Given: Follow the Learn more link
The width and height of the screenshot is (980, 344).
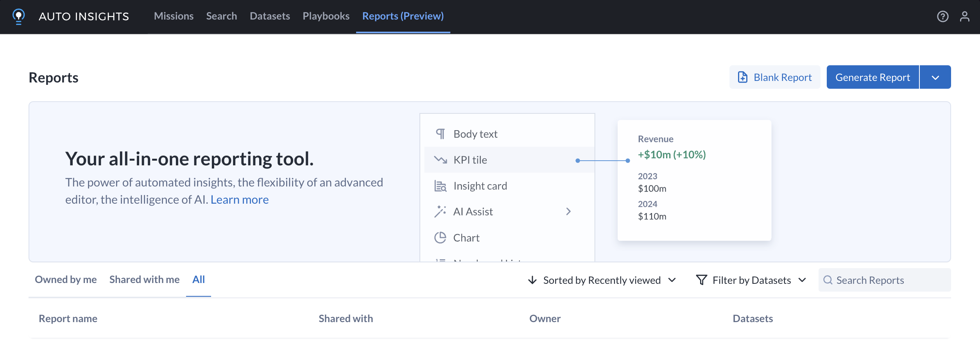Looking at the screenshot, I should pos(239,200).
